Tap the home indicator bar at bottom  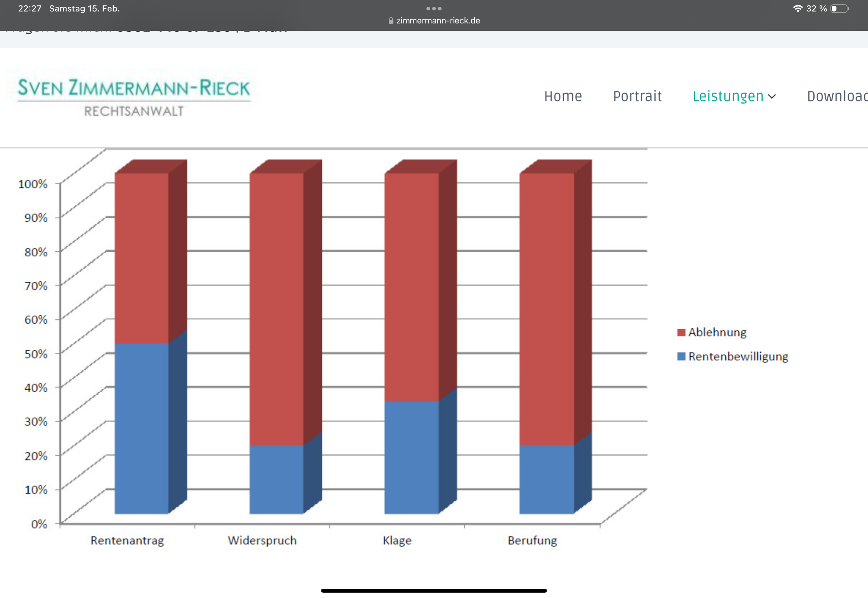point(434,590)
